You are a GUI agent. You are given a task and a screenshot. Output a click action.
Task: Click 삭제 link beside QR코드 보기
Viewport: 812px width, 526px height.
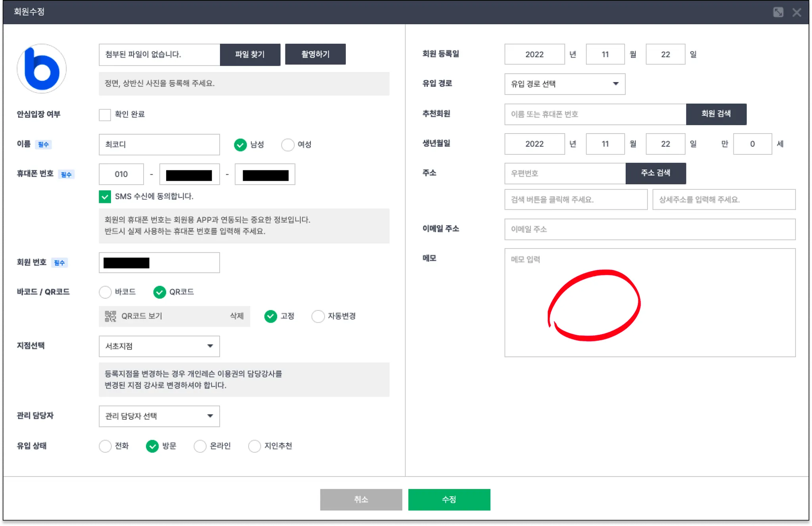coord(237,316)
